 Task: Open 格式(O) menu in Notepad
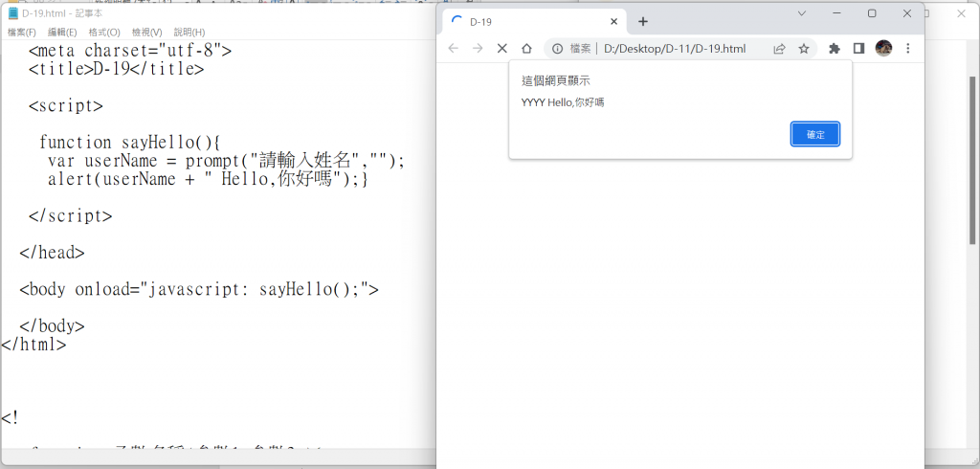pos(104,32)
